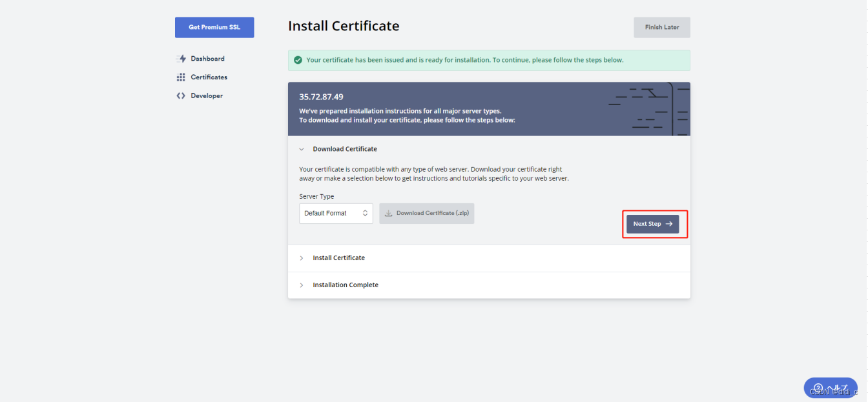Collapse the Download Certificate section chevron

point(302,149)
